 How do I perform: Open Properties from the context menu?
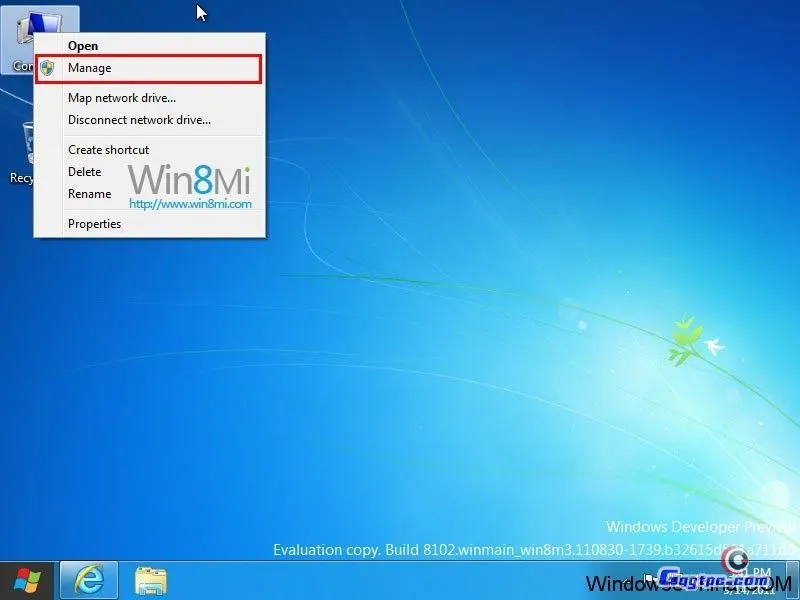94,224
